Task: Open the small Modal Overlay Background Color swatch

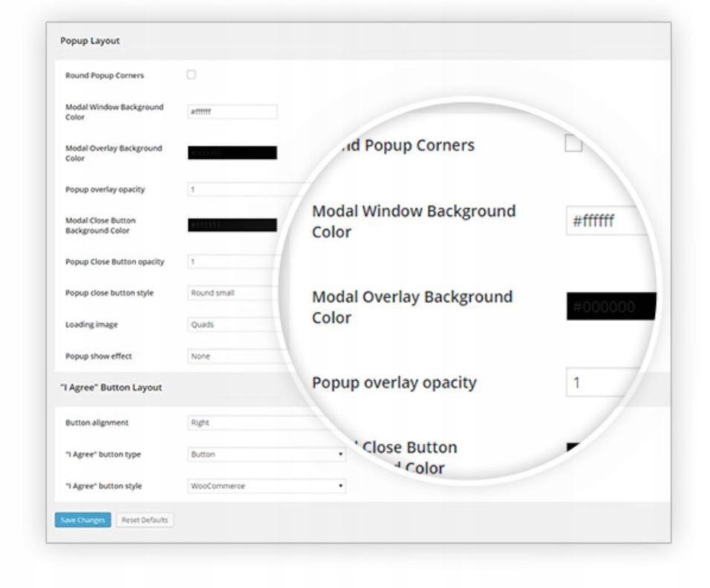Action: click(232, 153)
